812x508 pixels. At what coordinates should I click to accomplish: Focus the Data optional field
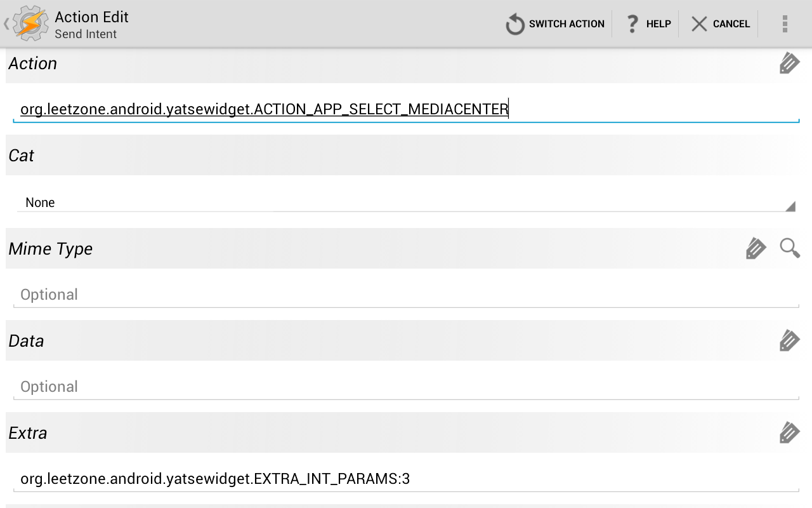pos(406,387)
